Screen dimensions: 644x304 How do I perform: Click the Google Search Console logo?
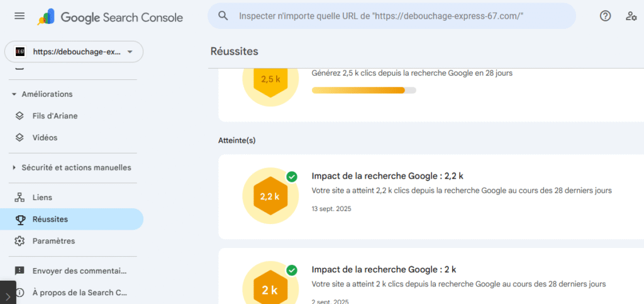[110, 17]
